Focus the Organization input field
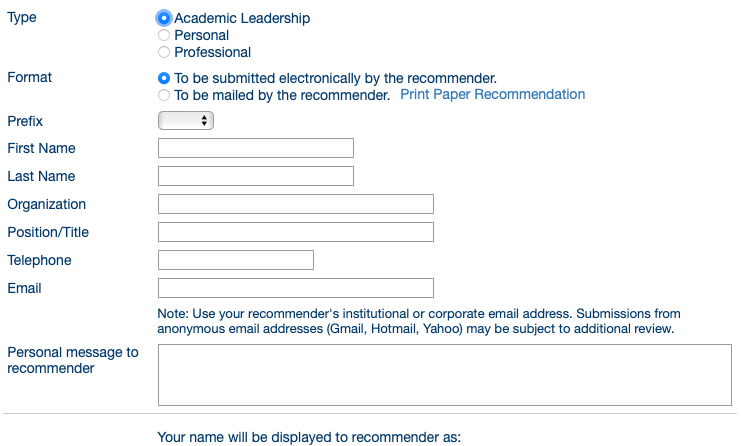The width and height of the screenshot is (741, 446). (296, 204)
